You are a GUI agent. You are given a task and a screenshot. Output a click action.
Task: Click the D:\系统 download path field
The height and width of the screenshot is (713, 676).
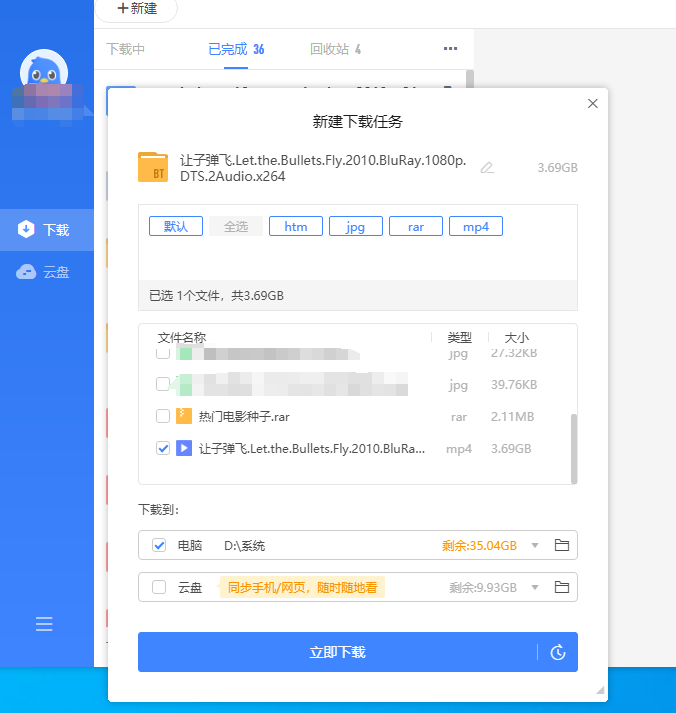tap(244, 546)
